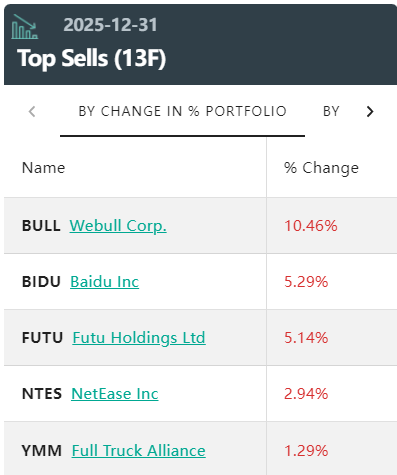Click the right tab scroll chevron
The width and height of the screenshot is (397, 475).
click(x=370, y=111)
